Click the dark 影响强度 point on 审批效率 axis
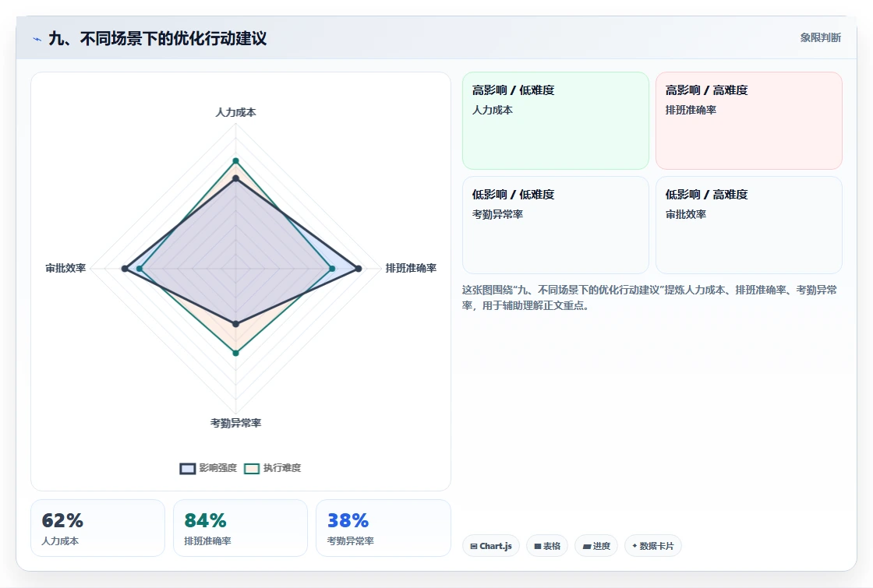The height and width of the screenshot is (588, 873). (x=125, y=269)
